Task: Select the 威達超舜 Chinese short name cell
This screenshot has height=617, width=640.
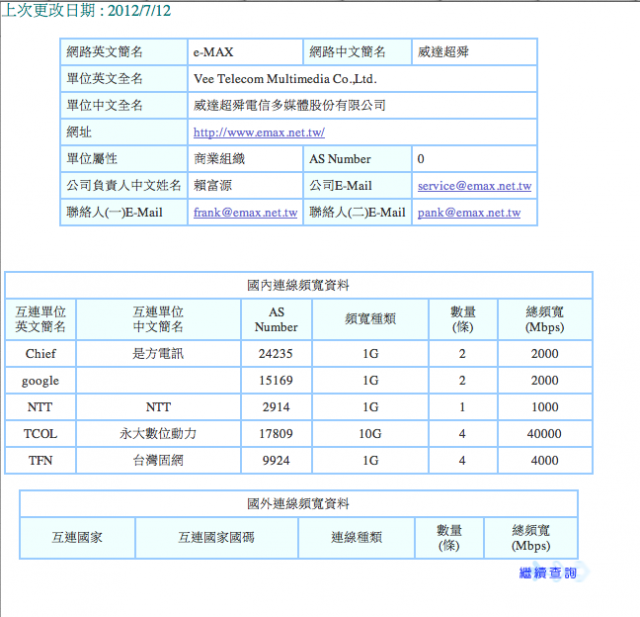Action: (x=474, y=52)
